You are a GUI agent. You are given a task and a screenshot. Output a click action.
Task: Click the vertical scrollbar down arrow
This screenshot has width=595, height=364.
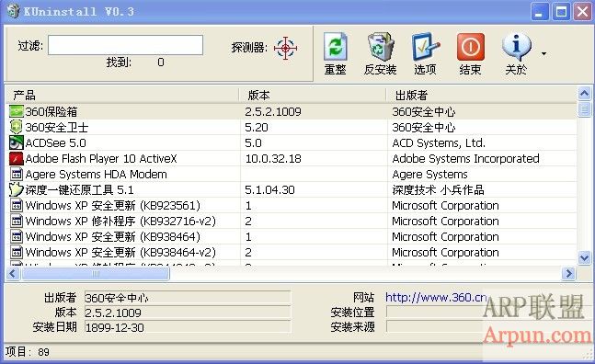[584, 257]
